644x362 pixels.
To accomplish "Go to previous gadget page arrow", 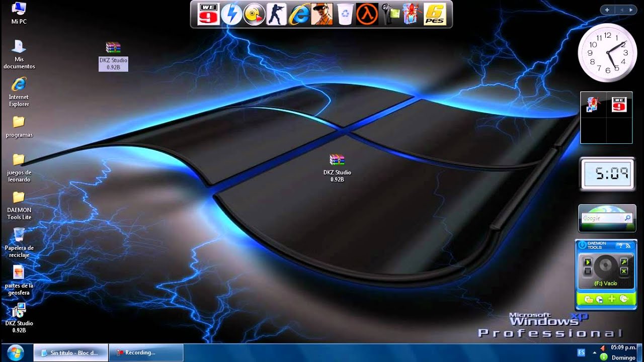I will point(622,10).
